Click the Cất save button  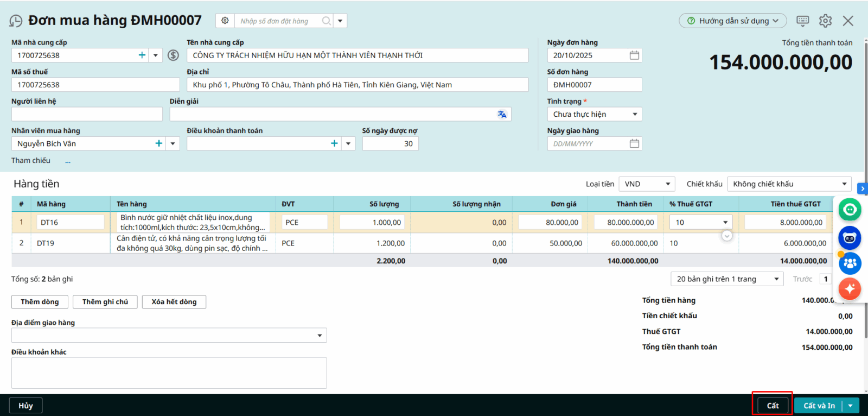click(773, 406)
